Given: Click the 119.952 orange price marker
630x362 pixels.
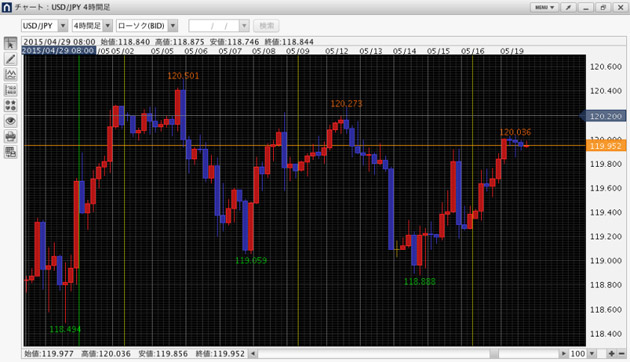Looking at the screenshot, I should (x=606, y=146).
